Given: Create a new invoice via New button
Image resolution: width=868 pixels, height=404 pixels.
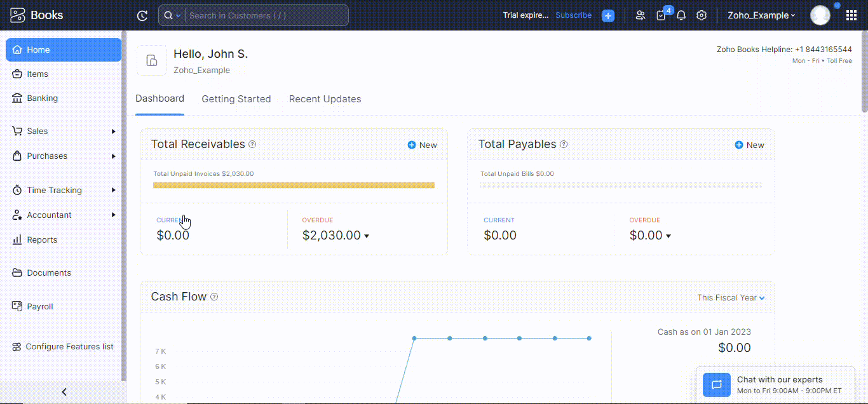Looking at the screenshot, I should coord(422,145).
